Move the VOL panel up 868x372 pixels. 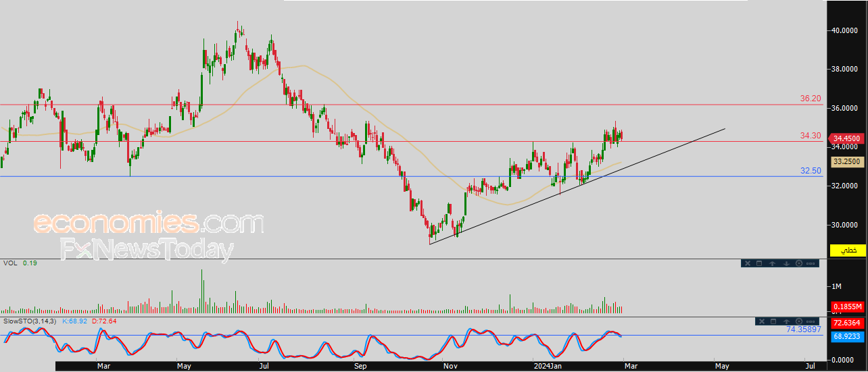click(773, 263)
